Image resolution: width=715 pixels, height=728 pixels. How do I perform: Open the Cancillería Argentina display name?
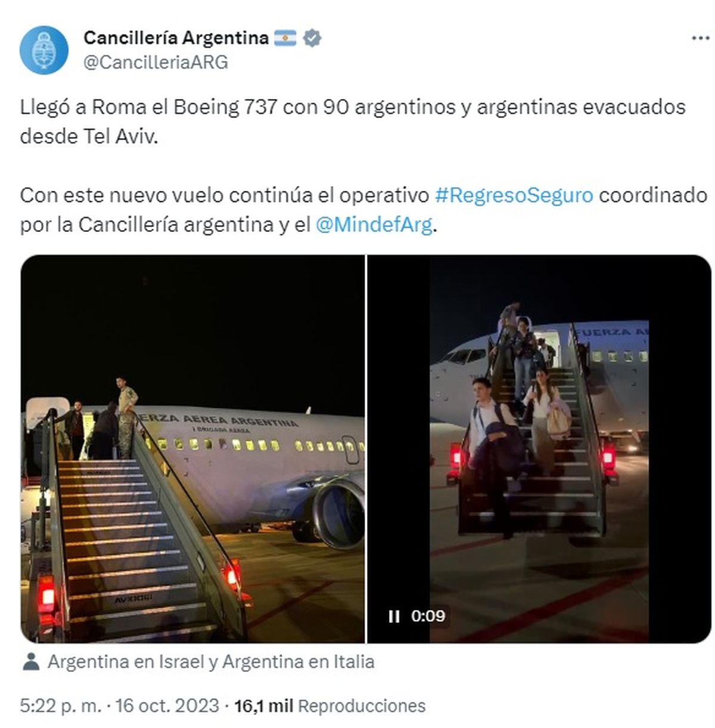coord(176,38)
